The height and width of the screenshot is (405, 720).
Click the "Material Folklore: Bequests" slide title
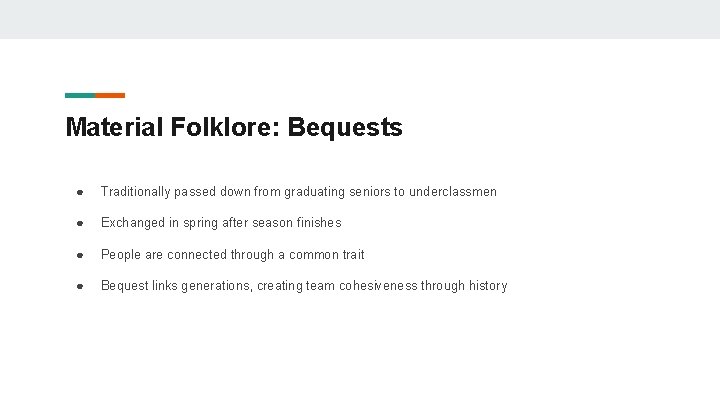point(233,128)
